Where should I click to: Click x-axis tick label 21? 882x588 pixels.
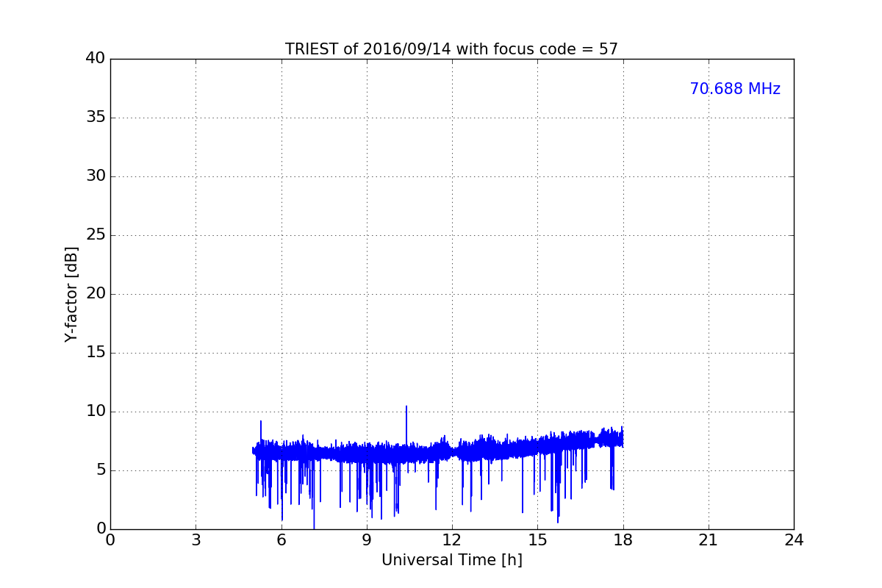click(708, 540)
